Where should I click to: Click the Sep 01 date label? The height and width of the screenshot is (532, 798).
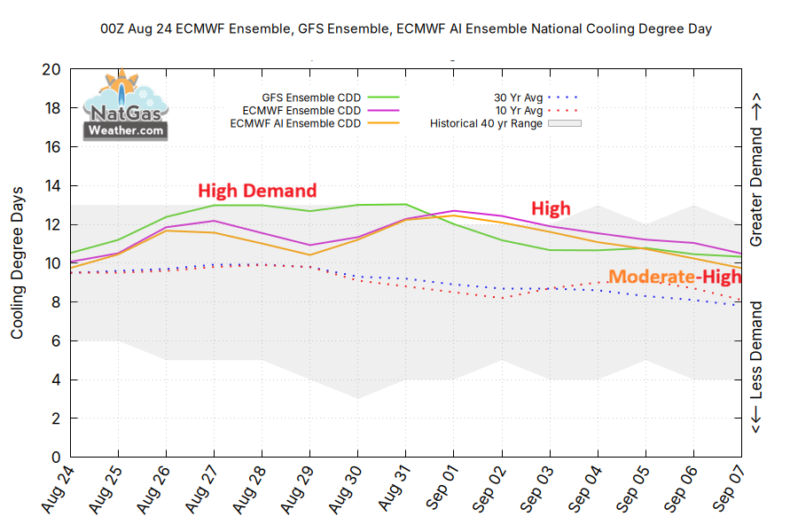click(x=442, y=489)
